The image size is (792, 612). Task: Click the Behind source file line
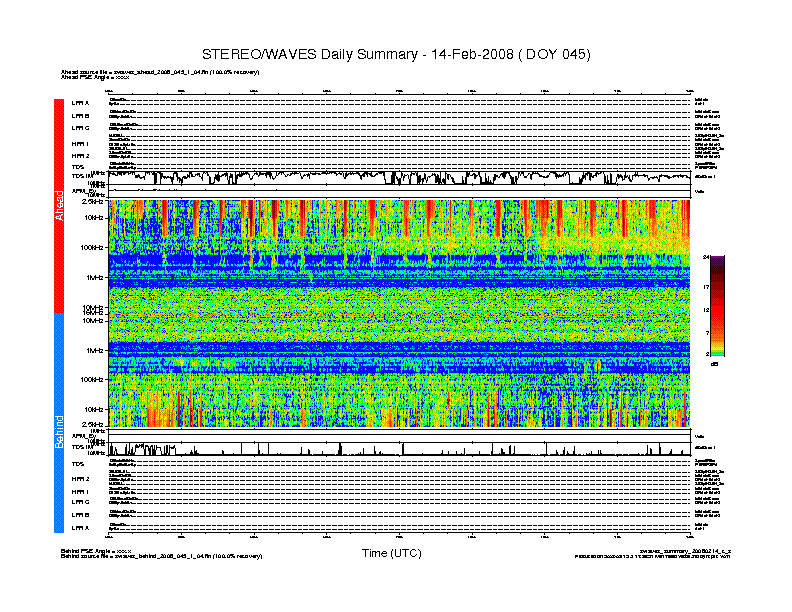[x=162, y=556]
